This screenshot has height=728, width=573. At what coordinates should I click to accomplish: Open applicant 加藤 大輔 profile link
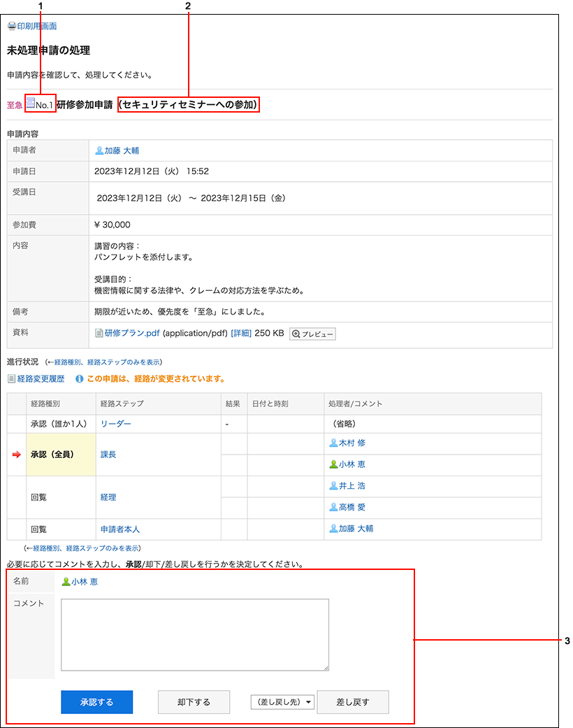[x=122, y=150]
